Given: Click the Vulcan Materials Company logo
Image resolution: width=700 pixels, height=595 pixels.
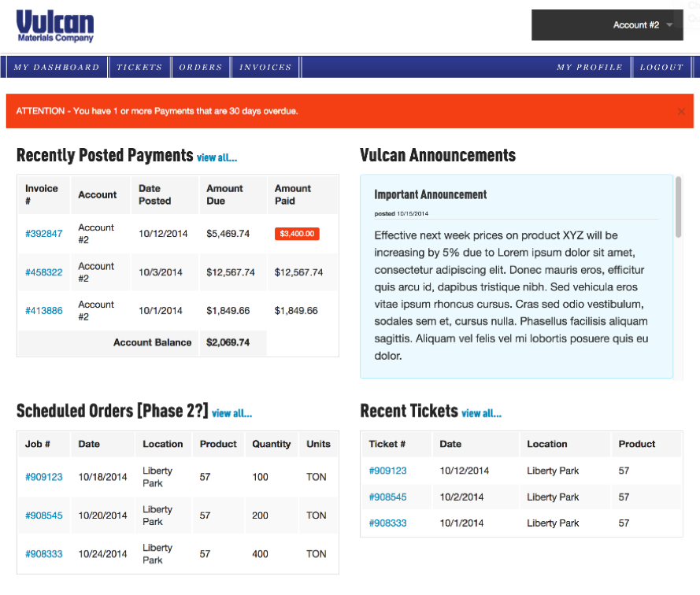Looking at the screenshot, I should coord(55,27).
